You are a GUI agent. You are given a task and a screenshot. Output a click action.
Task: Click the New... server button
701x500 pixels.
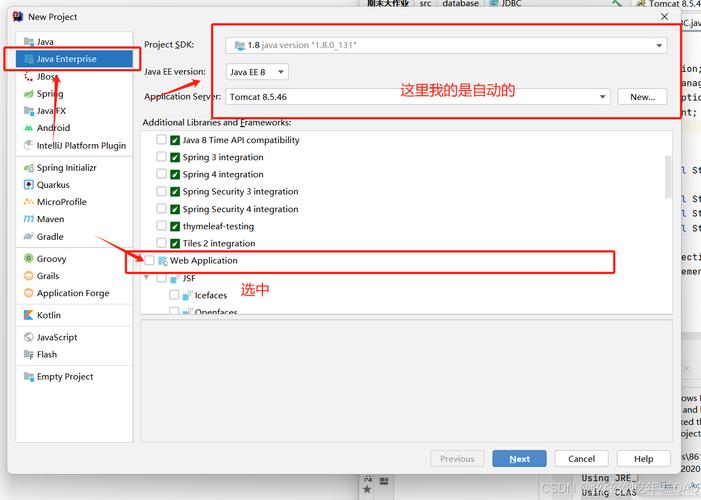(642, 97)
